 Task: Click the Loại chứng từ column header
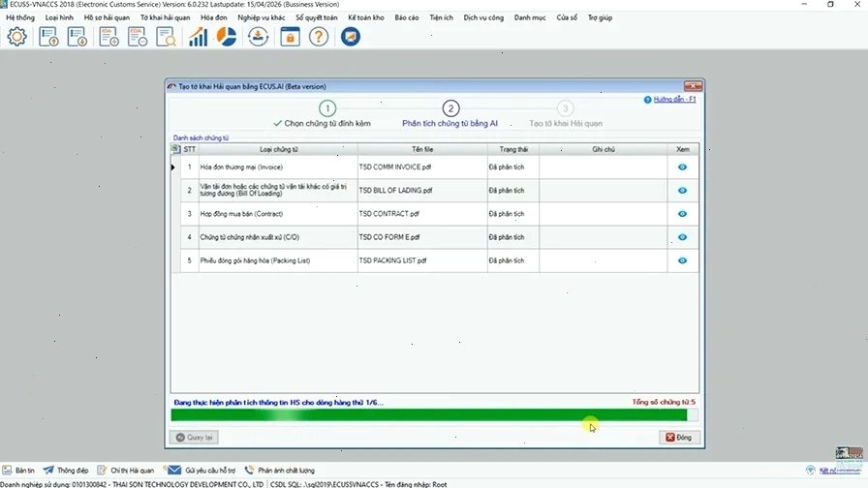(x=278, y=149)
